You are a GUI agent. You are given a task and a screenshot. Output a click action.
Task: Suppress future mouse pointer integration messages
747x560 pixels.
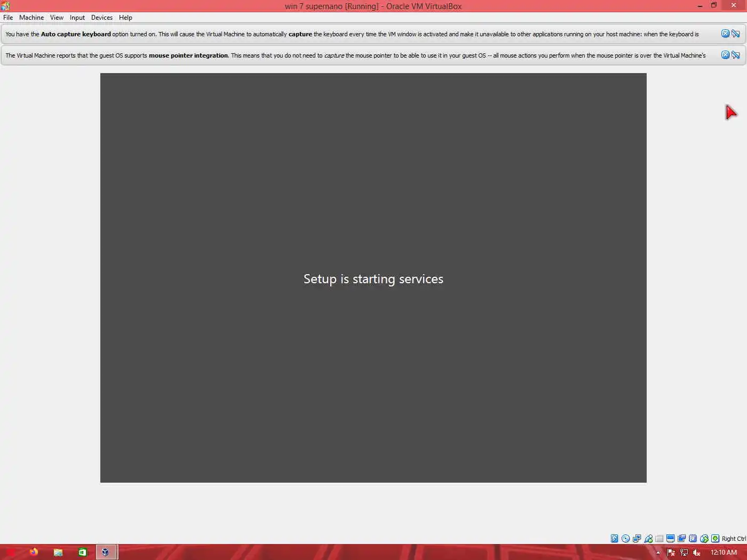[736, 55]
